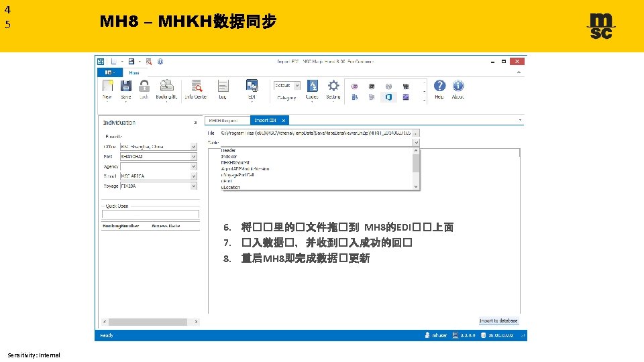Click the icon gallery scroll down arrow

click(x=424, y=90)
